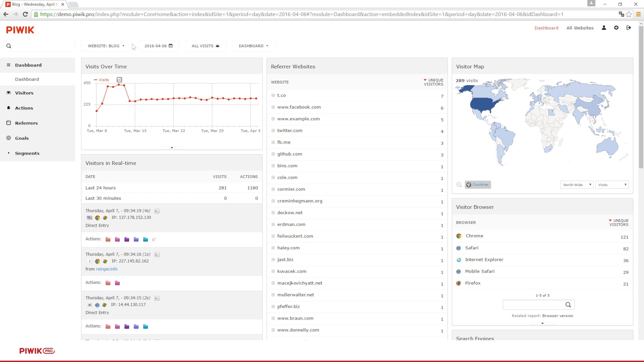
Task: Open the Dashboard dropdown in top toolbar
Action: point(254,46)
